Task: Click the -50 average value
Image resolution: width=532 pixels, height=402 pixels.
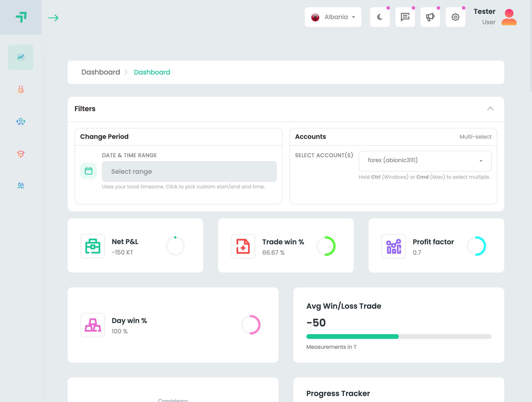Action: tap(316, 323)
